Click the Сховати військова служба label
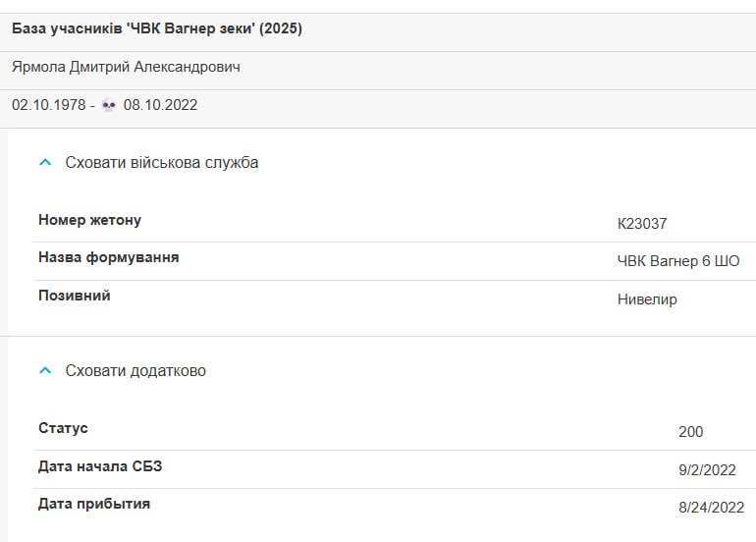 click(x=162, y=163)
